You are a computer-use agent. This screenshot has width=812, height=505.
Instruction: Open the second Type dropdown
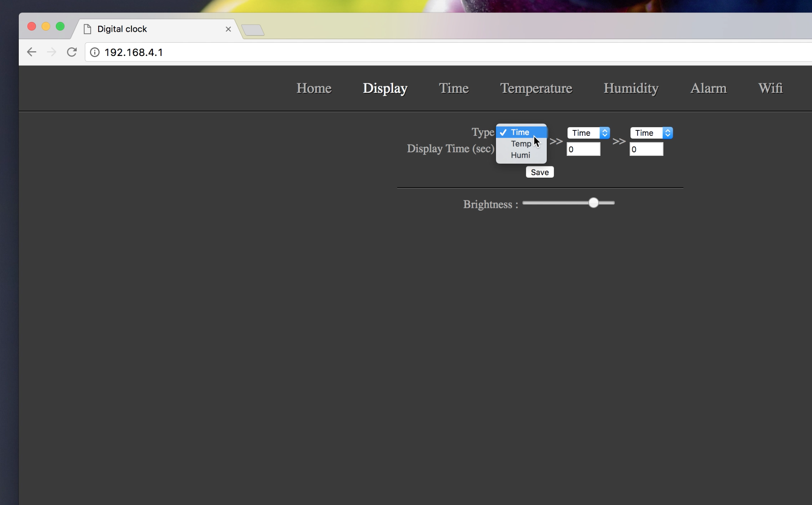588,133
